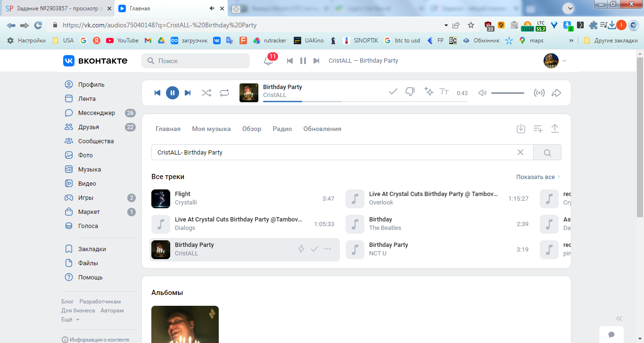
Task: Pause playback from the VK top header
Action: pos(303,61)
